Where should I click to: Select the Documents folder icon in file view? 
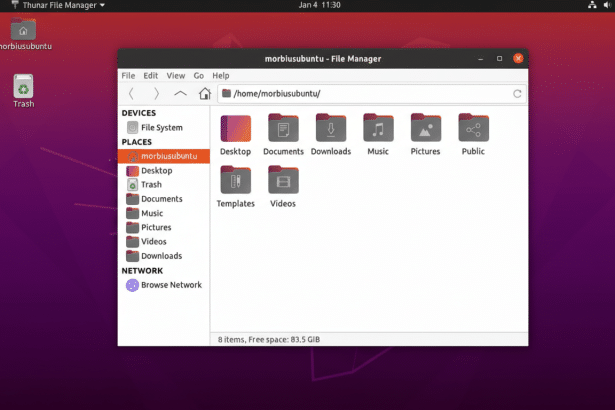click(x=283, y=128)
